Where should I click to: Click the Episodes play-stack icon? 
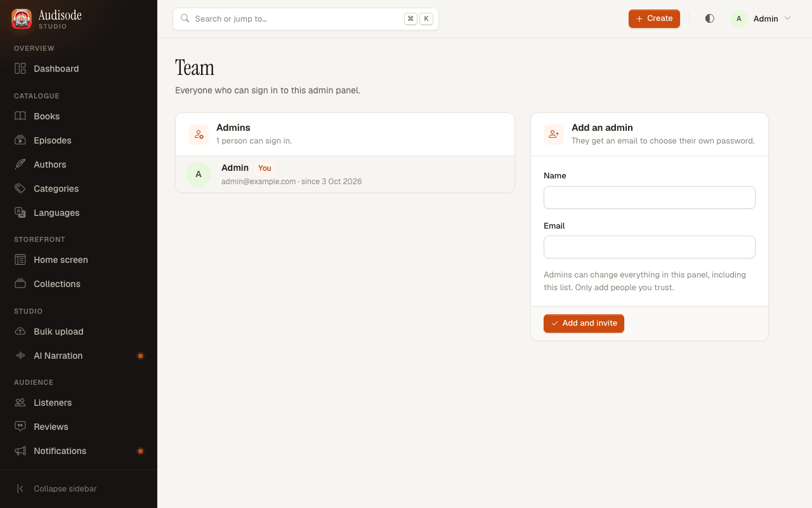point(20,140)
